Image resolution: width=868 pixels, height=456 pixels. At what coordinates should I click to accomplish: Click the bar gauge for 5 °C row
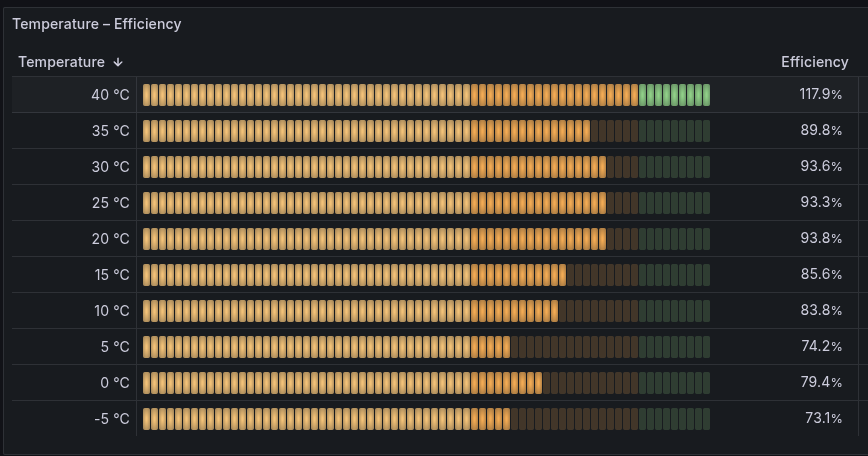(426, 347)
